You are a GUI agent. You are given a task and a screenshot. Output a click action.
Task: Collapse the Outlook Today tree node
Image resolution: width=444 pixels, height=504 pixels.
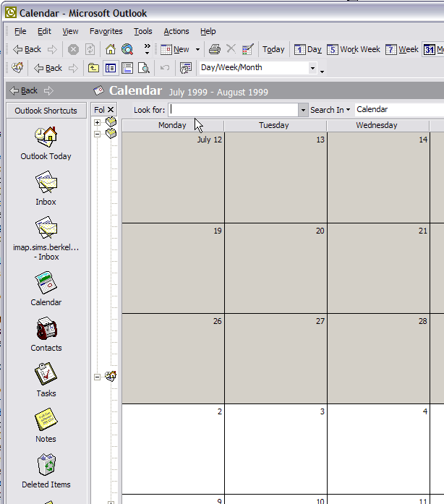97,377
